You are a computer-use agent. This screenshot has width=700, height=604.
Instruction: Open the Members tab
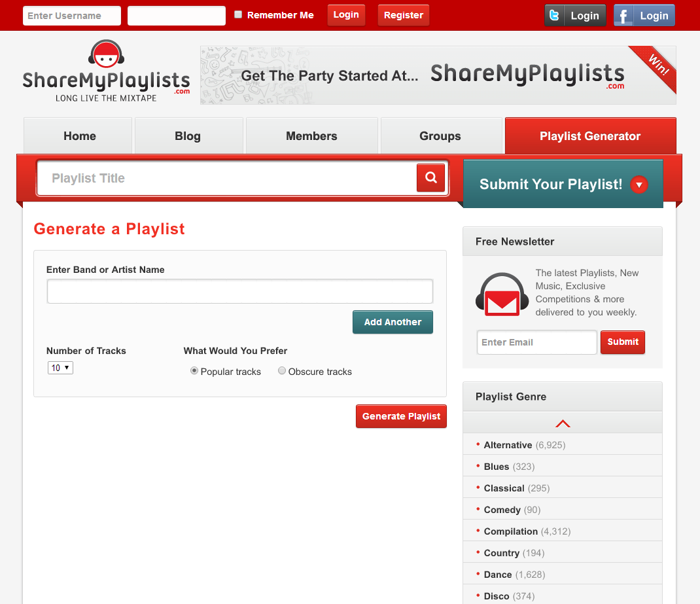tap(311, 136)
